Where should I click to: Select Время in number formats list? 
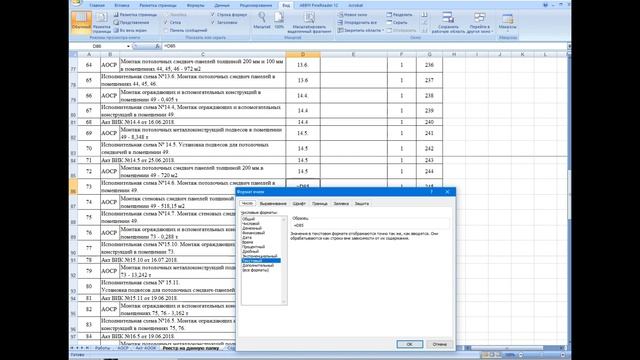click(247, 242)
